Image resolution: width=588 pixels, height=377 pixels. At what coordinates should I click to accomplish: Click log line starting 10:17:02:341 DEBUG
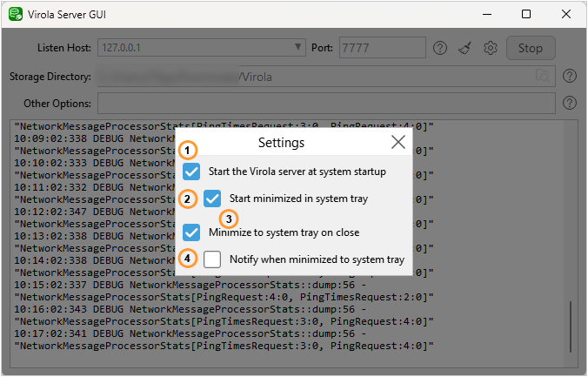click(x=190, y=333)
